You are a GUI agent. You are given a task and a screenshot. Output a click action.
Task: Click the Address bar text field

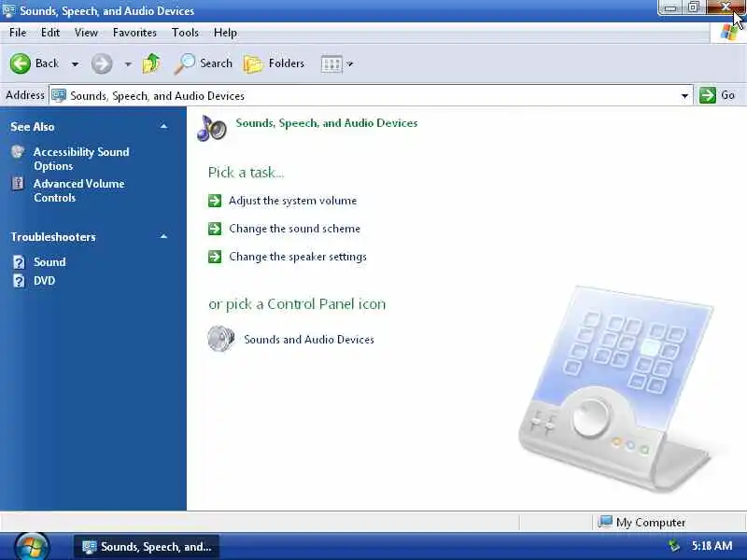(x=372, y=96)
